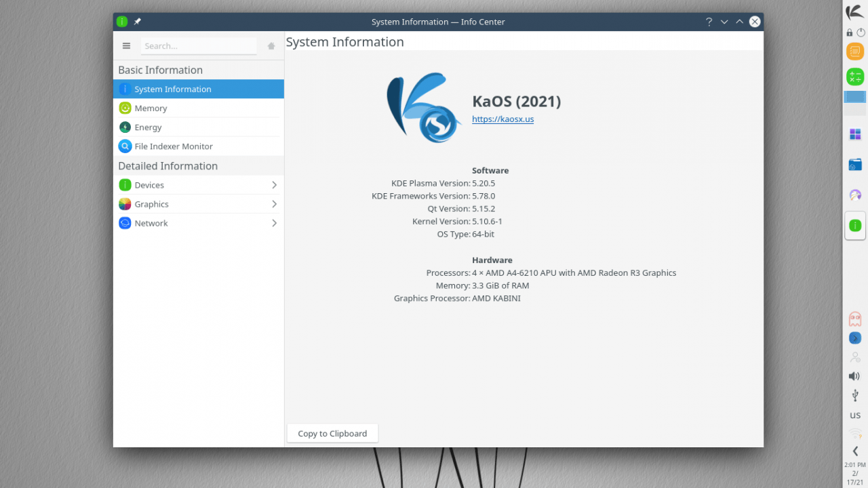868x488 pixels.
Task: Click the help question mark in title bar
Action: point(709,22)
